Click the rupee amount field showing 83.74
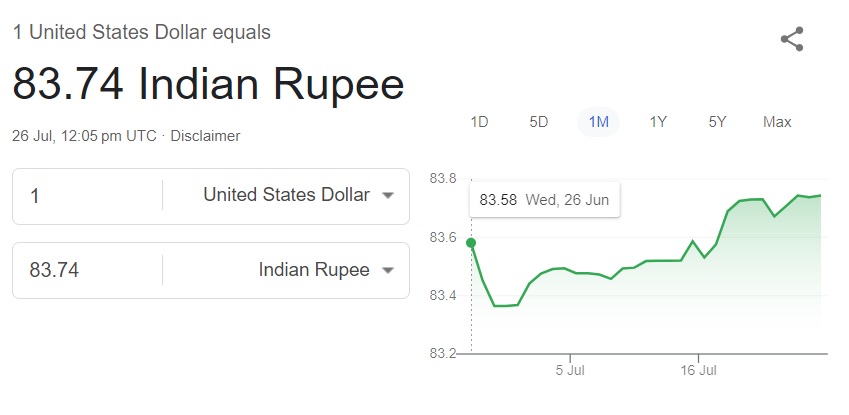Screen dimensions: 849x415 pos(87,270)
